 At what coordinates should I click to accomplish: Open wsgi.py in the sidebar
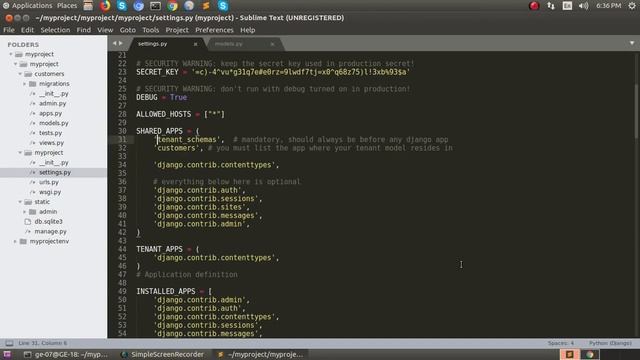[x=50, y=192]
